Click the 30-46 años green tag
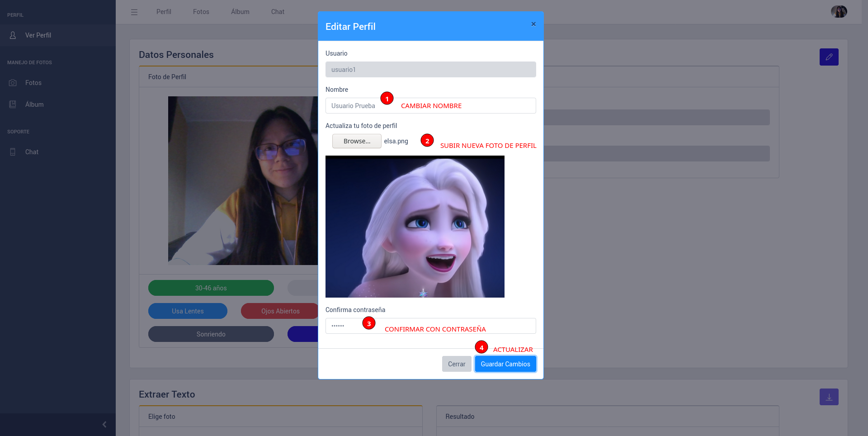This screenshot has height=436, width=868. (x=211, y=288)
